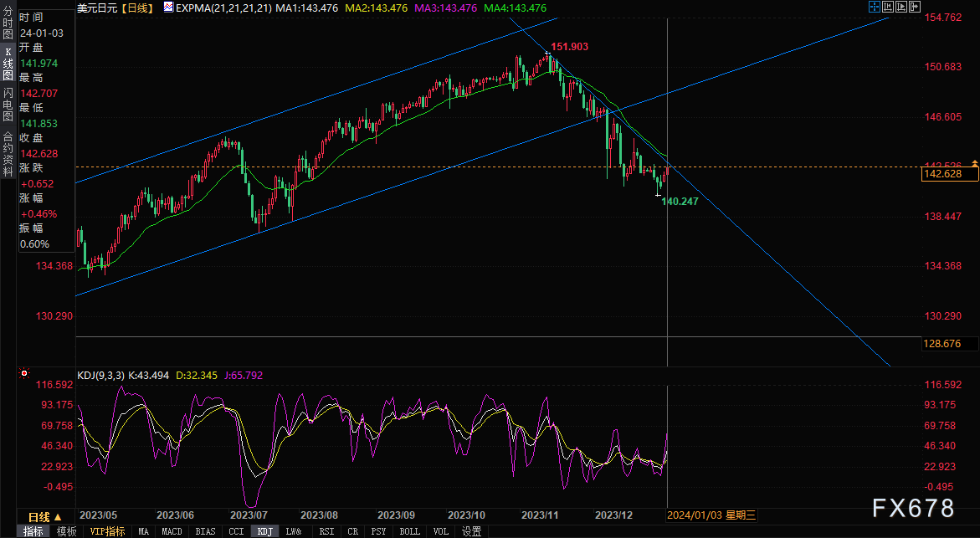Open the 日线 period dropdown
980x538 pixels.
click(39, 515)
